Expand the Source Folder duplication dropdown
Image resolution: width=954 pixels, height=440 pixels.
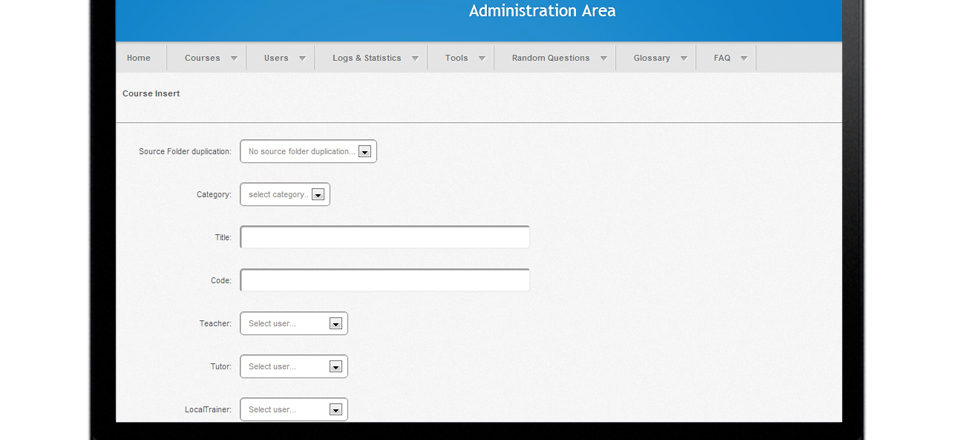[x=308, y=152]
